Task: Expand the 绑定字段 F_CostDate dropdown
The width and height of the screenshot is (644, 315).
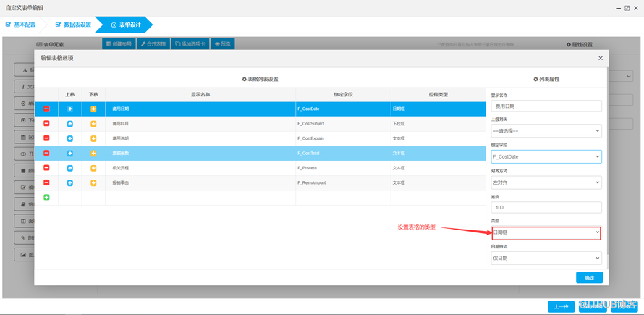Action: [x=546, y=156]
